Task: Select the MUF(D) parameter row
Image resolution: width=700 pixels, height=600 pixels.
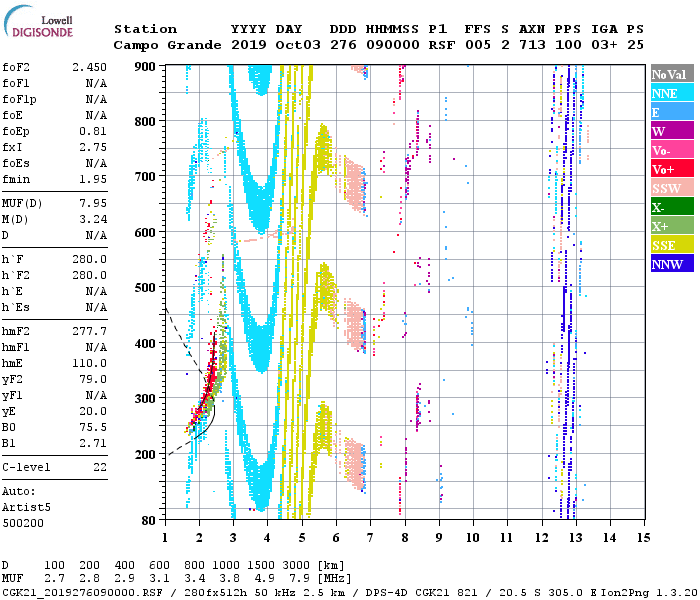Action: (x=55, y=204)
